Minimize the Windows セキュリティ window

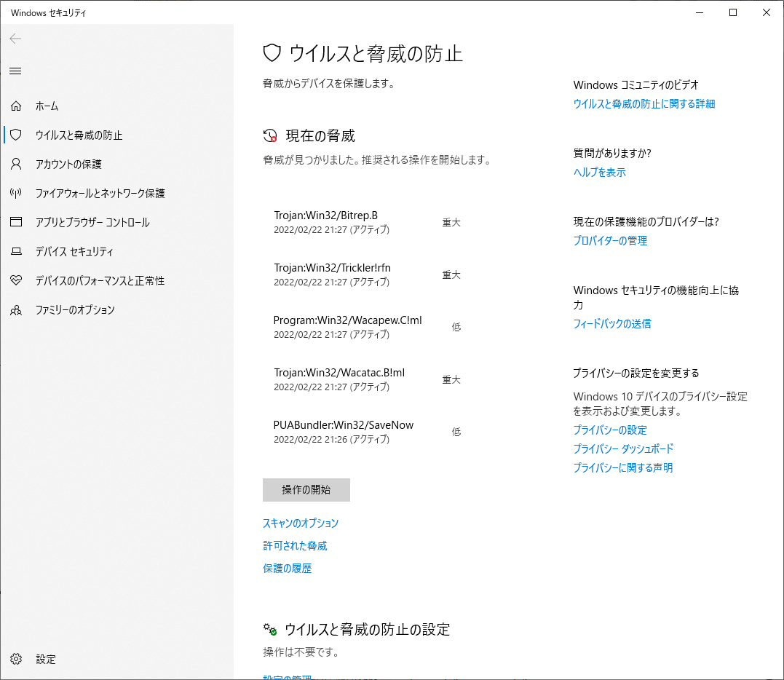pyautogui.click(x=700, y=12)
